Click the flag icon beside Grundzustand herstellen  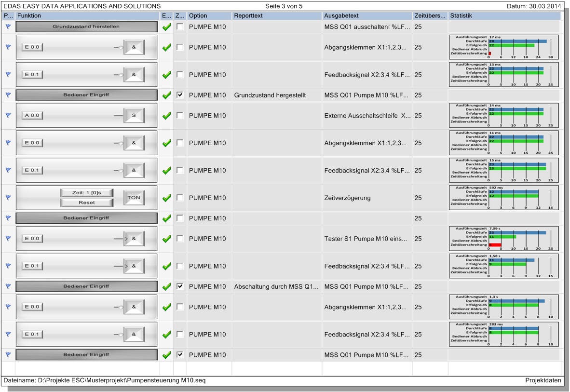(8, 27)
